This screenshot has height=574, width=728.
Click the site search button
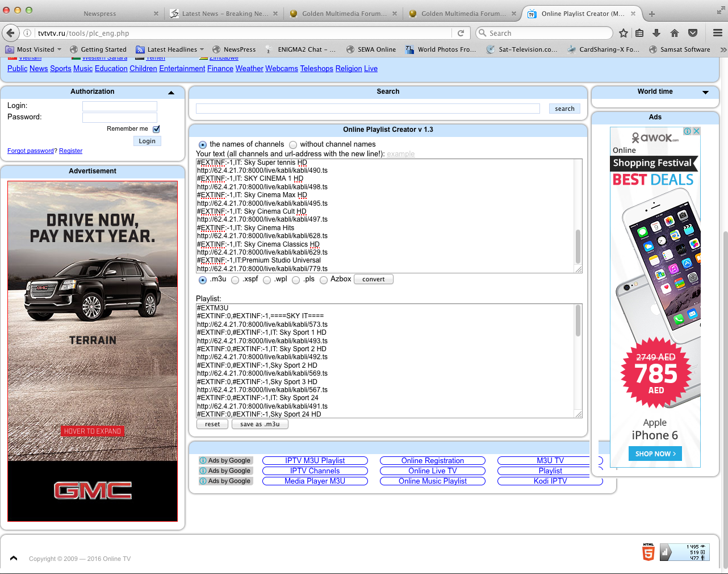[x=564, y=109]
